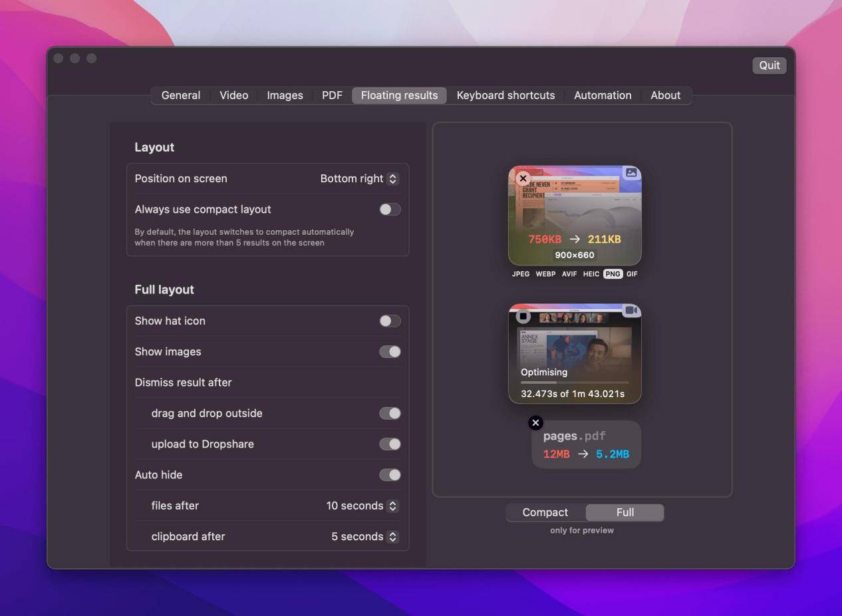This screenshot has height=616, width=842.
Task: Open the Video settings tab
Action: click(234, 95)
